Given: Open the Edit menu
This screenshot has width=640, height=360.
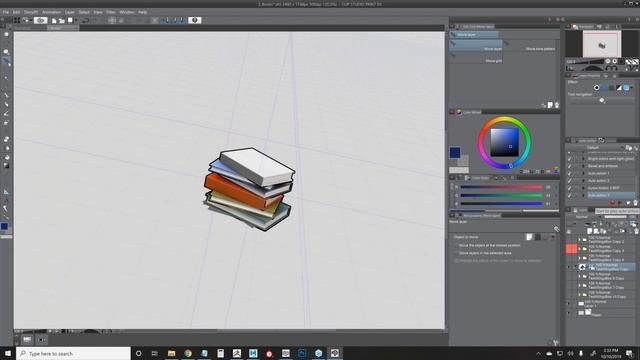Looking at the screenshot, I should click(16, 12).
